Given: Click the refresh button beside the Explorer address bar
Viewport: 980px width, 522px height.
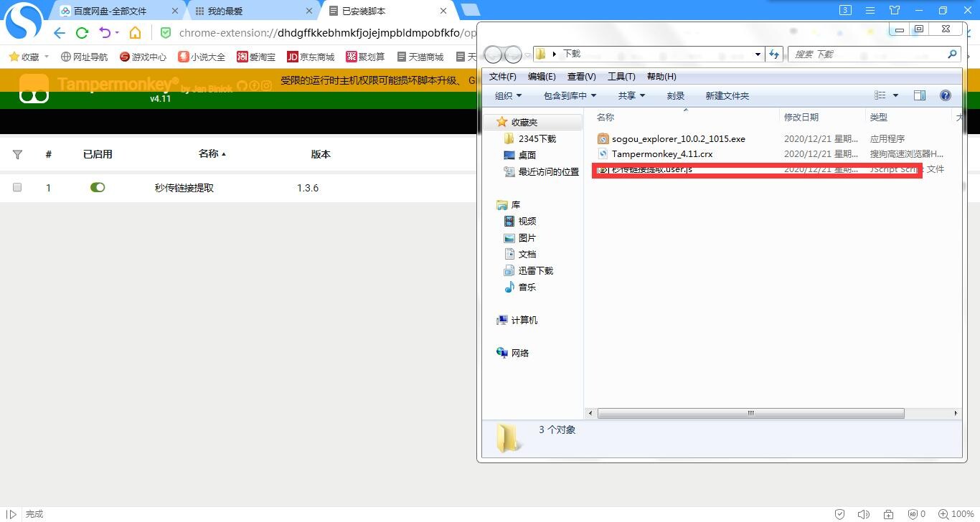Looking at the screenshot, I should [774, 54].
